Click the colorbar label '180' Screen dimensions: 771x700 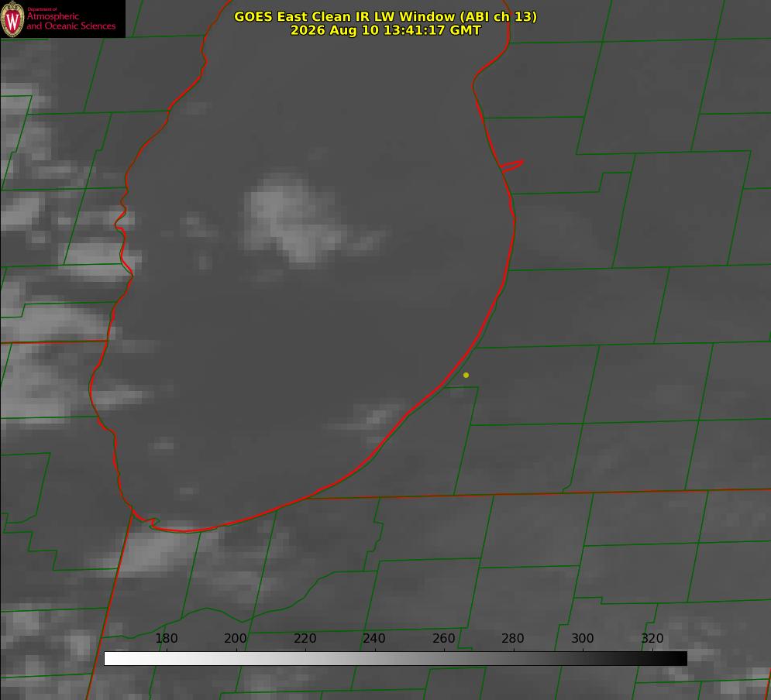pos(166,638)
